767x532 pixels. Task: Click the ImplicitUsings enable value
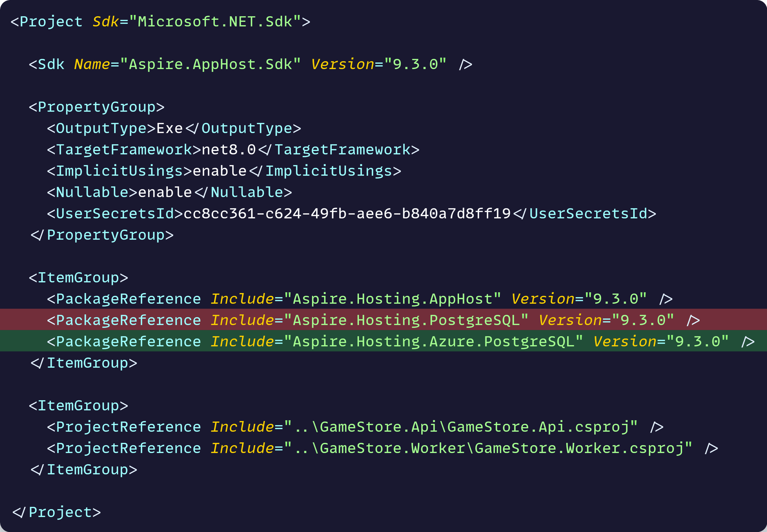point(220,171)
